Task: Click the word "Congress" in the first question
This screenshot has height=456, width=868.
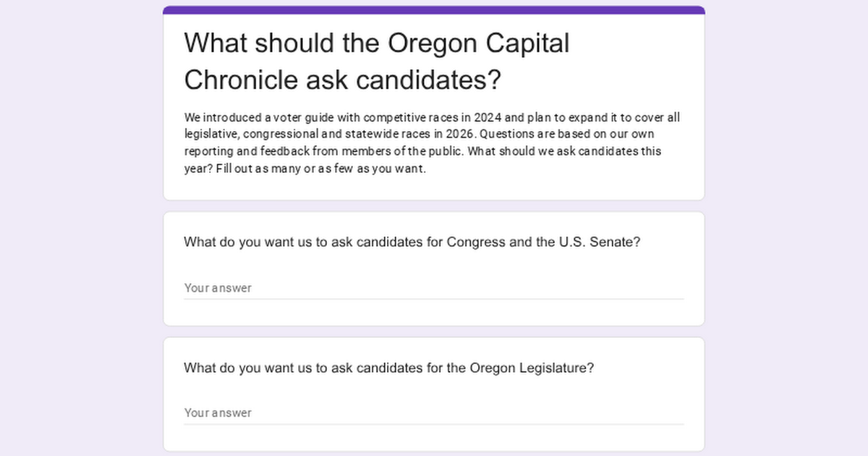Action: pyautogui.click(x=476, y=242)
